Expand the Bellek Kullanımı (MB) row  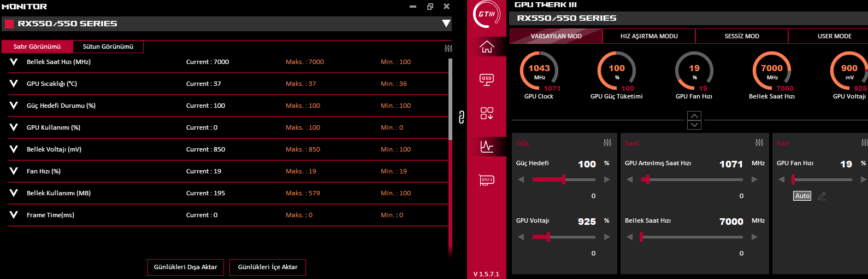tap(14, 193)
